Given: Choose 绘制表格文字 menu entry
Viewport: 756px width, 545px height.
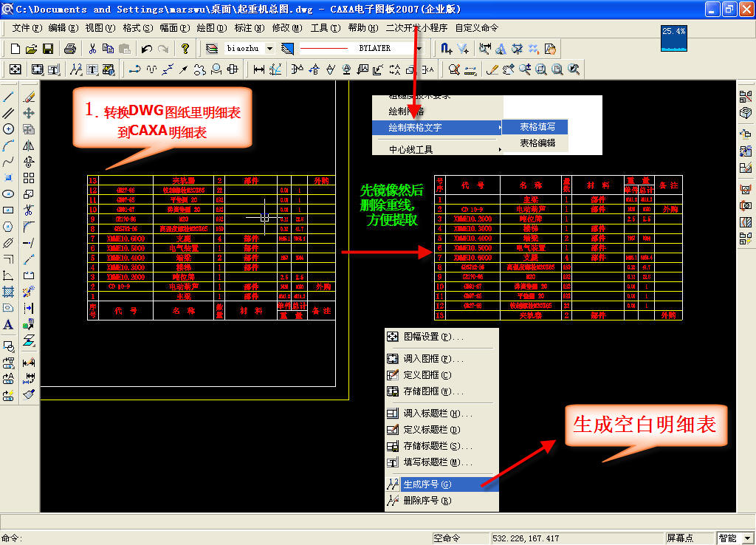Looking at the screenshot, I should point(437,128).
